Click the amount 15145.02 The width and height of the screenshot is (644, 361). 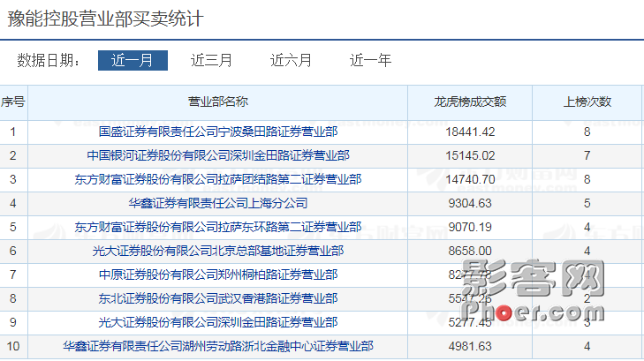[470, 155]
